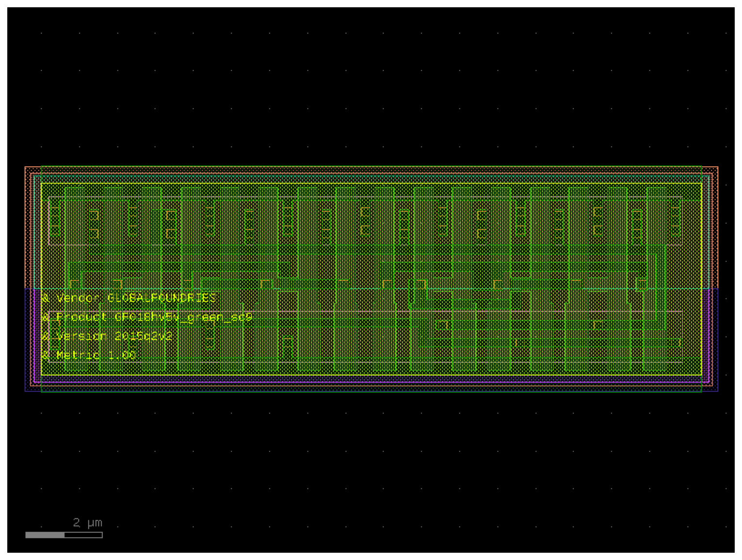Select the 'Metric 1.00' text label
This screenshot has height=560, width=742.
[96, 355]
